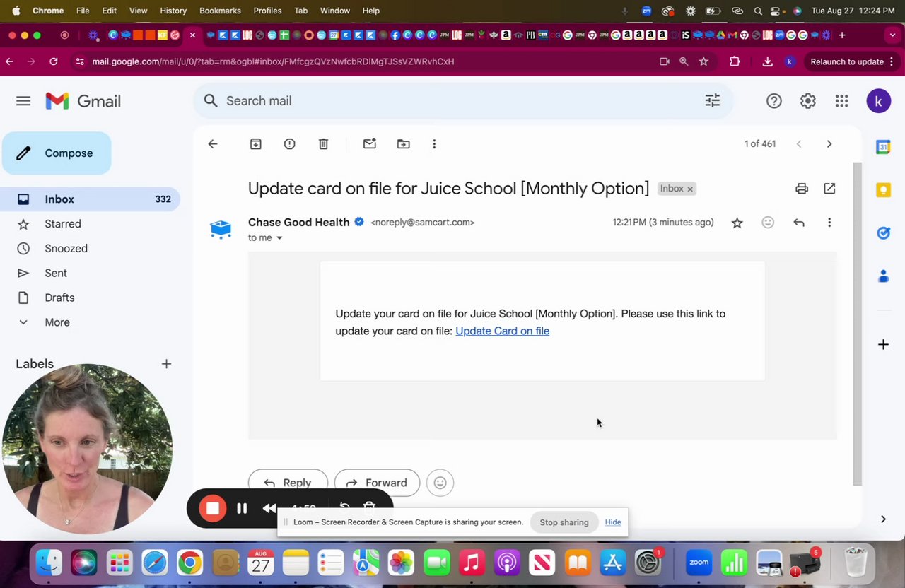Click the Forward button below the email
905x588 pixels.
(x=377, y=483)
